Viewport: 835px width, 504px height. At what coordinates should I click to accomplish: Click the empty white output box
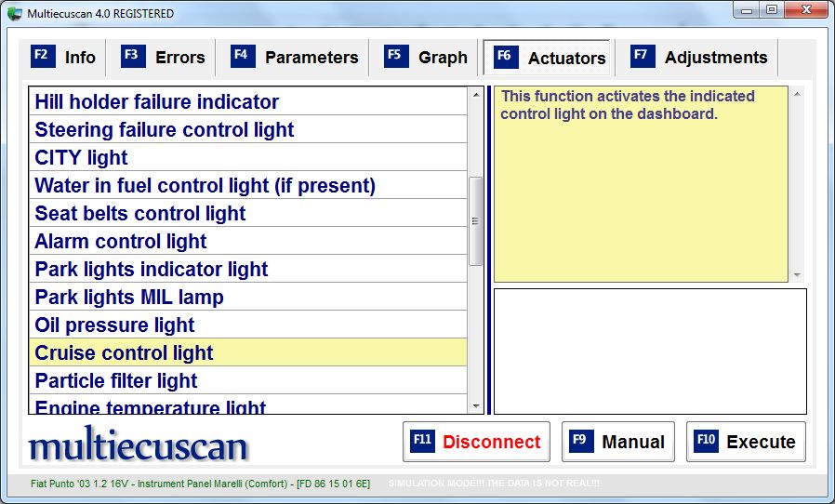(x=650, y=351)
